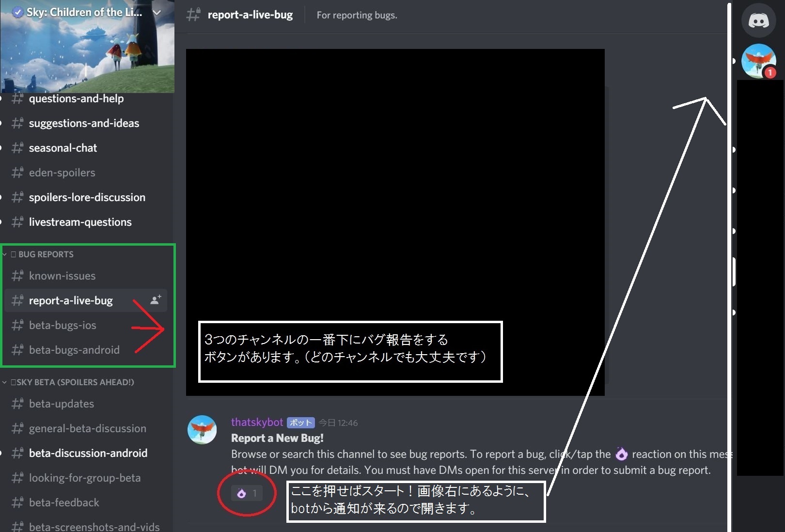785x532 pixels.
Task: Click the flame reaction button
Action: tap(247, 493)
